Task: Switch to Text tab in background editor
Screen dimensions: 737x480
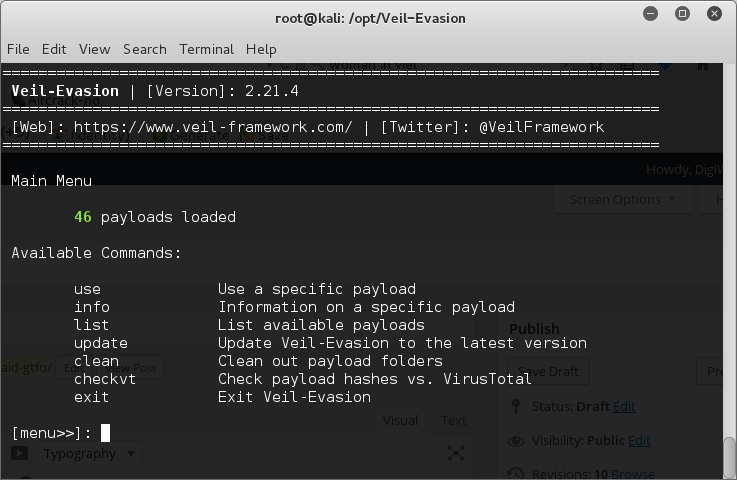Action: (x=454, y=420)
